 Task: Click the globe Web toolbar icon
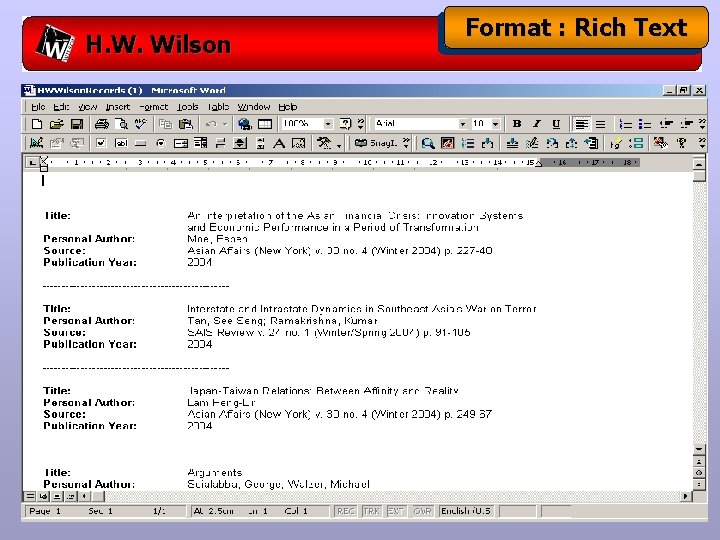tap(244, 124)
